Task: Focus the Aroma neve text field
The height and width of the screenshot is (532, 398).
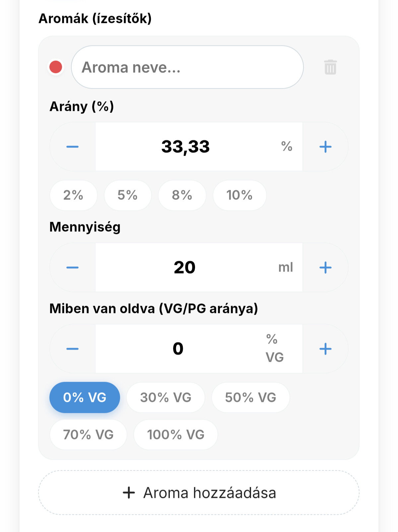Action: pyautogui.click(x=187, y=67)
